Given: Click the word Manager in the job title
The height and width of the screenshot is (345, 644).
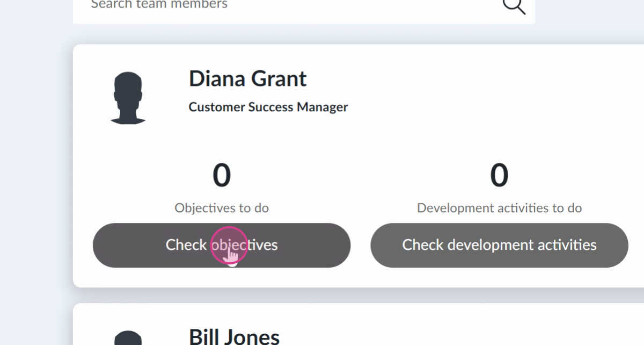Looking at the screenshot, I should (323, 107).
